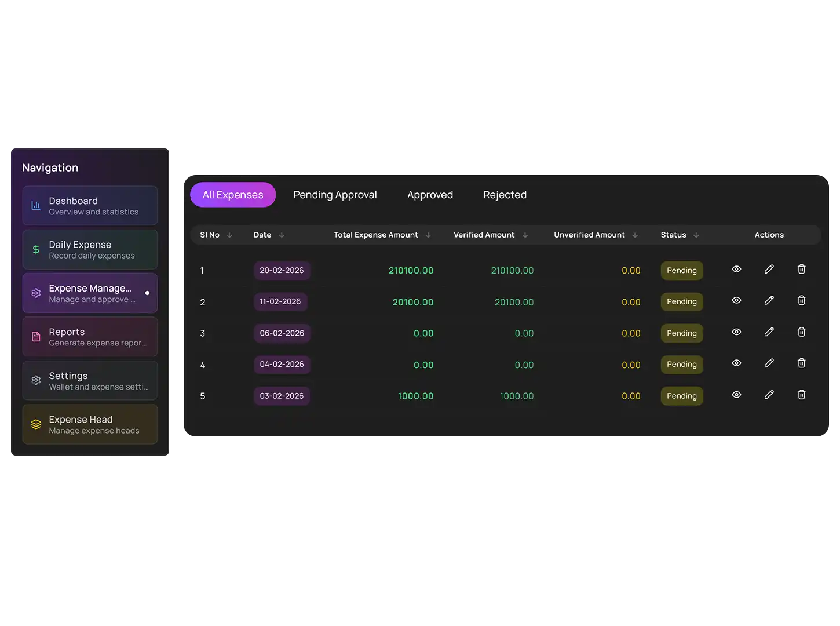The image size is (840, 626).
Task: View the 06-02-2026 expense with eye icon
Action: (736, 332)
